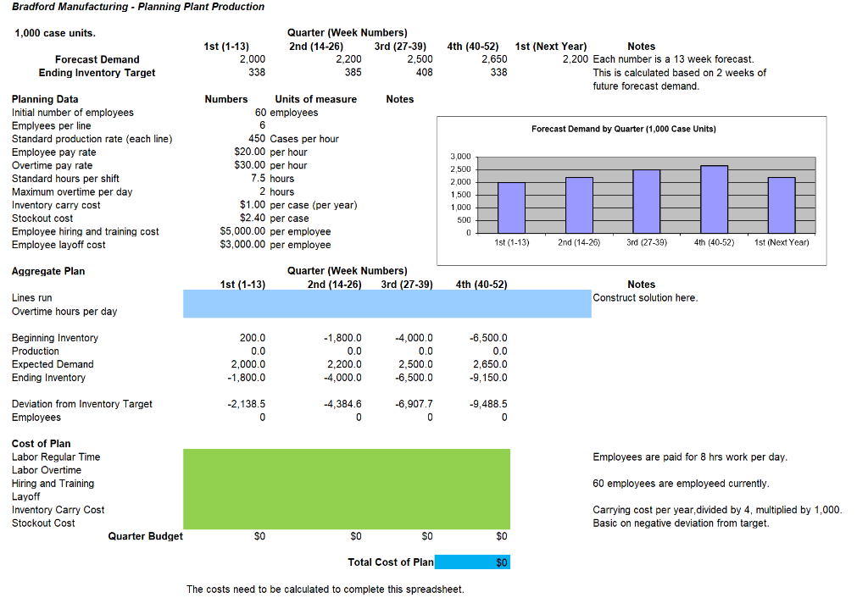Select the Overtime hours per day row cells
This screenshot has width=868, height=609.
[339, 311]
